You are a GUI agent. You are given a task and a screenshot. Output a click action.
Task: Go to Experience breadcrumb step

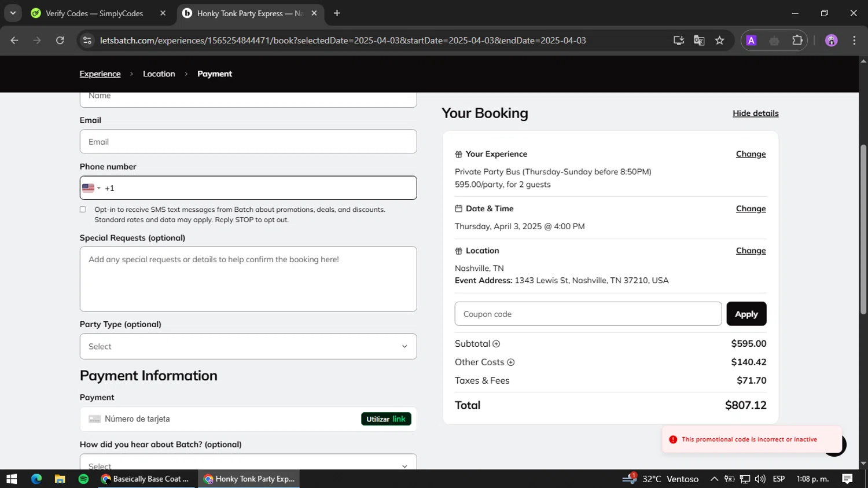pos(100,74)
